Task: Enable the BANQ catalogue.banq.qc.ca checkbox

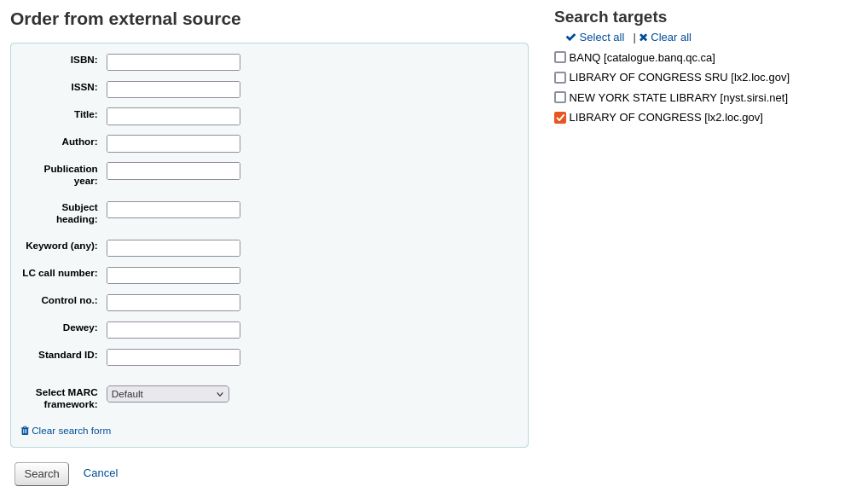Action: tap(560, 57)
